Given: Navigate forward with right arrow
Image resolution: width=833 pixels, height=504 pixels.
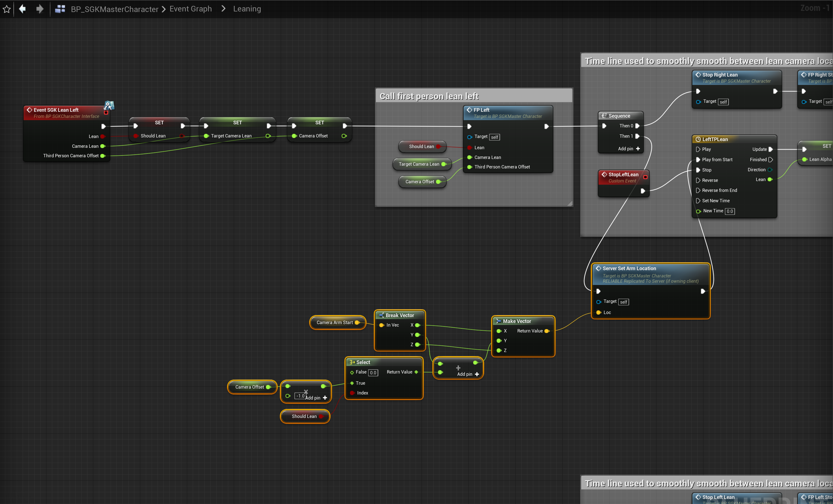Looking at the screenshot, I should click(x=40, y=9).
